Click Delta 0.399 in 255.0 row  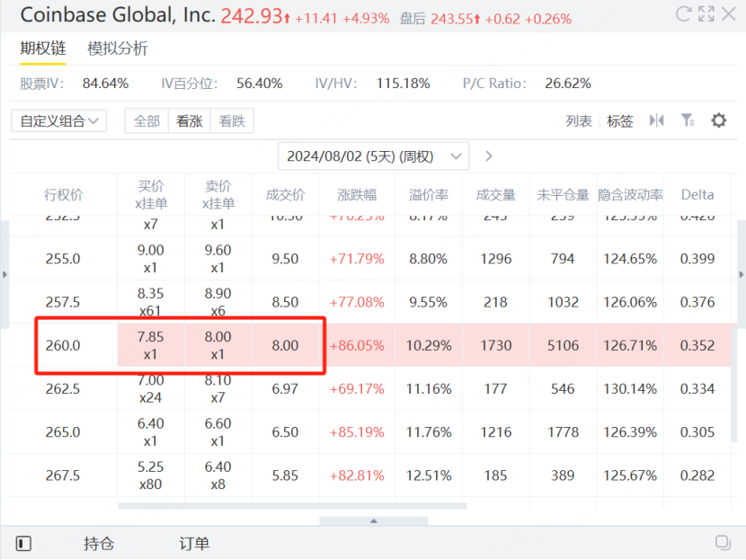point(697,259)
